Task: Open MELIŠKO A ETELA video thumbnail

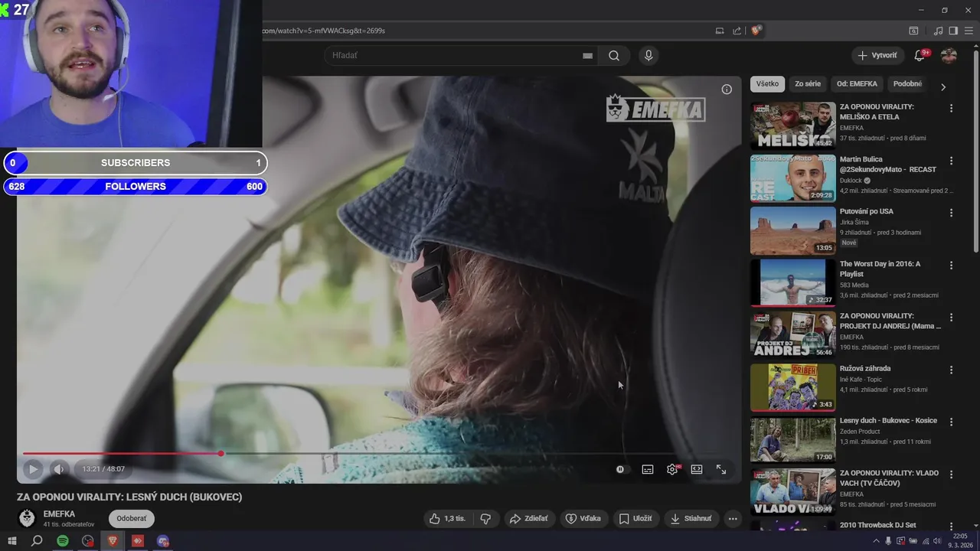Action: [x=792, y=126]
